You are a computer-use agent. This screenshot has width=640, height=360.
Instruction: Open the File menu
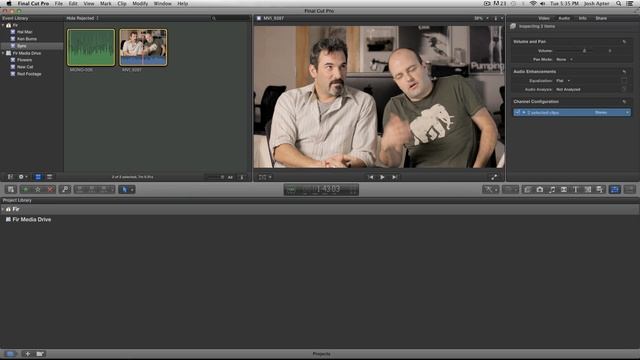[59, 3]
